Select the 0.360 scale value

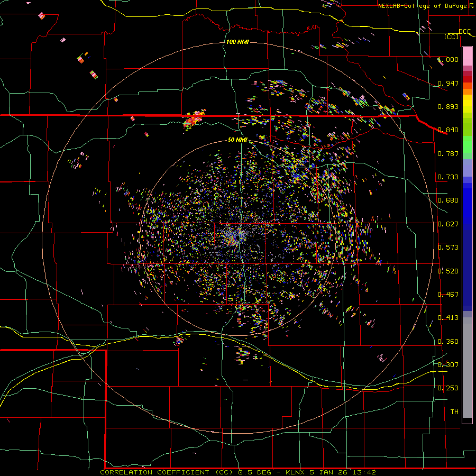(x=448, y=341)
